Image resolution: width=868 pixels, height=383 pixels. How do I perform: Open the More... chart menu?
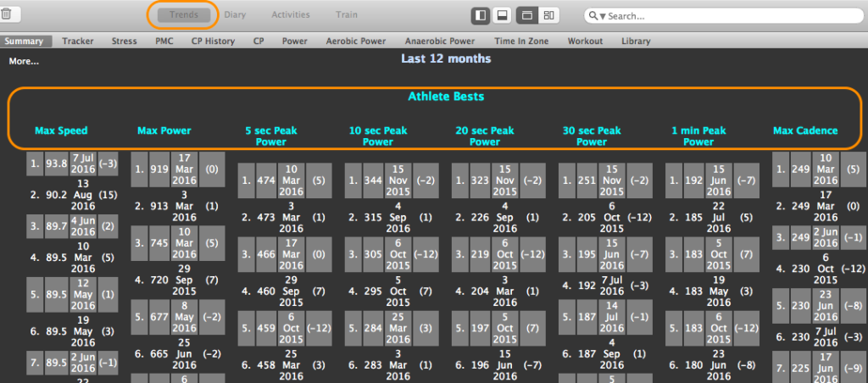[24, 61]
